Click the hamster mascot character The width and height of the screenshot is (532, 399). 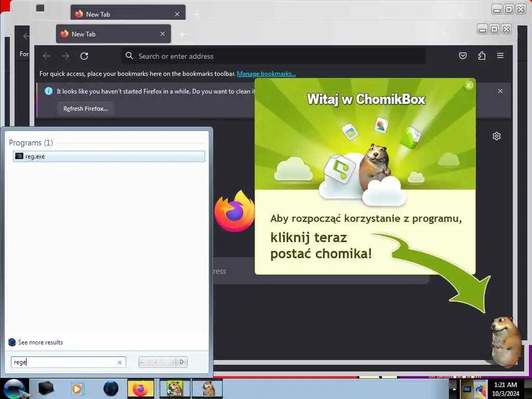click(x=506, y=342)
